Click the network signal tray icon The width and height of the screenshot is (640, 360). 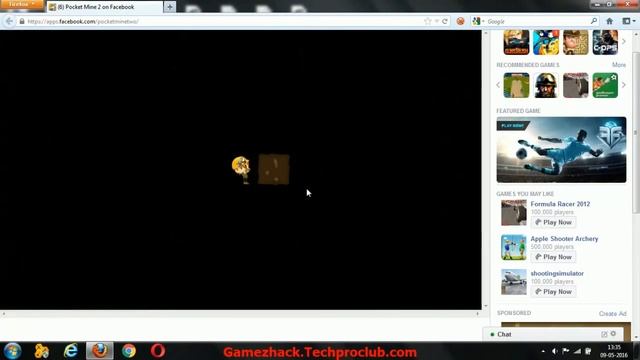(577, 351)
